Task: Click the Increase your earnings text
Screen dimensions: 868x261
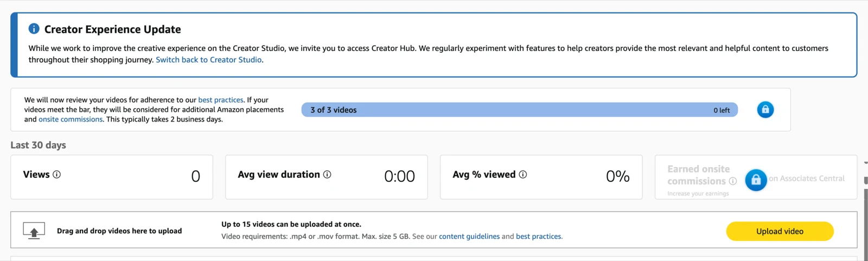Action: [698, 194]
